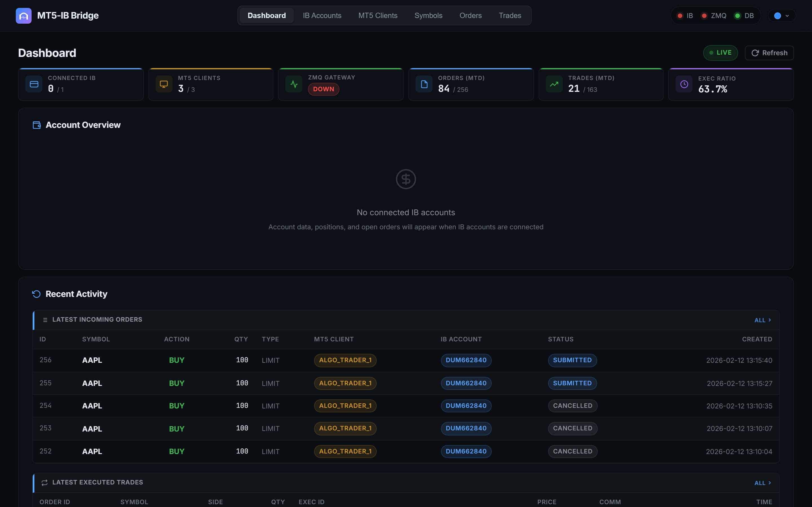Toggle the ZMQ status indicator
Image resolution: width=812 pixels, height=507 pixels.
(x=705, y=15)
